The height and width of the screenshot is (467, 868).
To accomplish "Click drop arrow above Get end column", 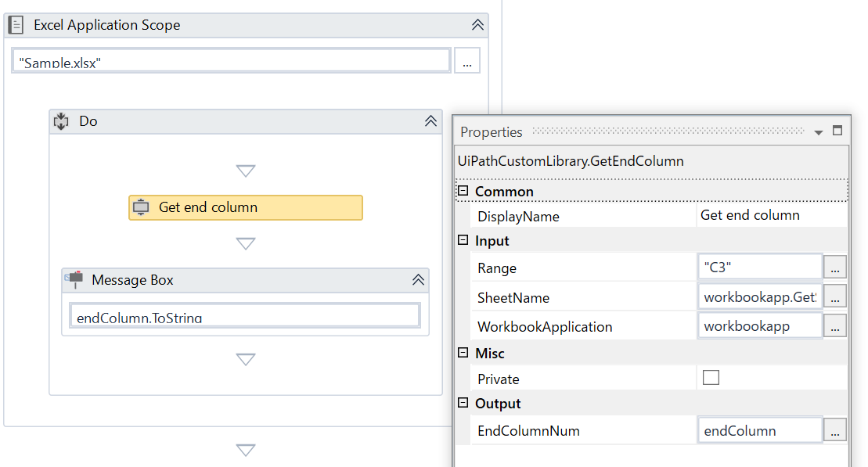I will pos(246,171).
